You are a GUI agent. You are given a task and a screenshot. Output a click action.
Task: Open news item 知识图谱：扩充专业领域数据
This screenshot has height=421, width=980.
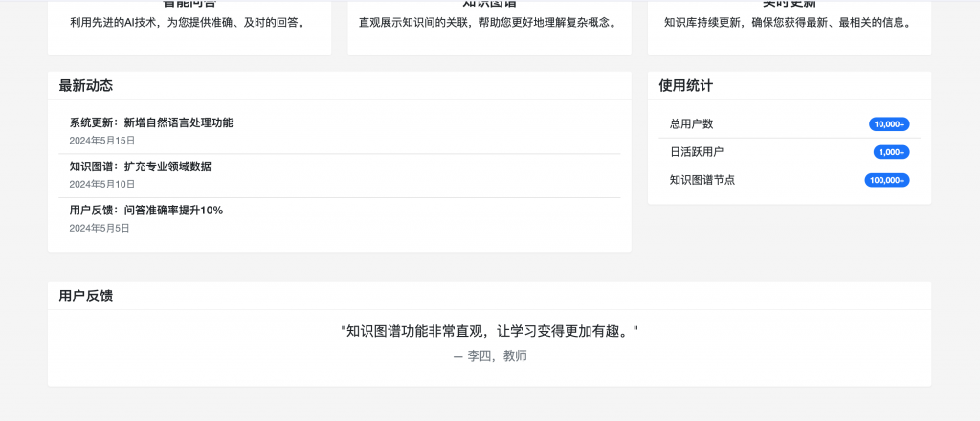[141, 166]
